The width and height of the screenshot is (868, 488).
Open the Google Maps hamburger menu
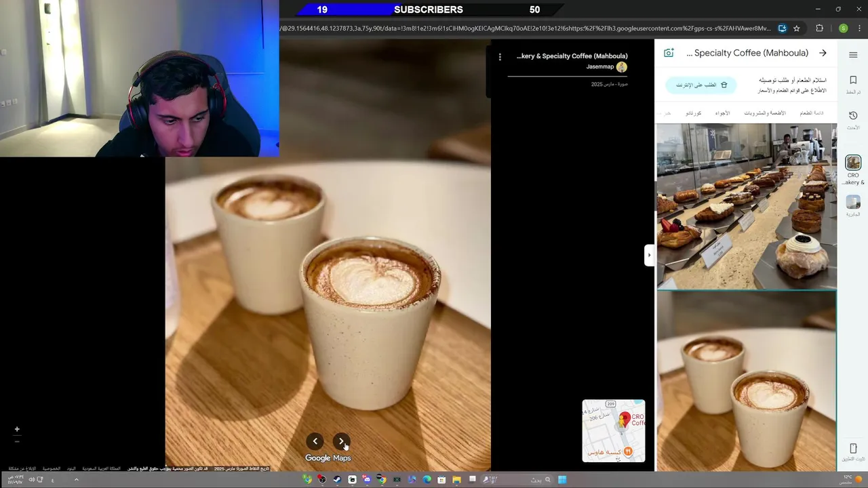[x=853, y=54]
